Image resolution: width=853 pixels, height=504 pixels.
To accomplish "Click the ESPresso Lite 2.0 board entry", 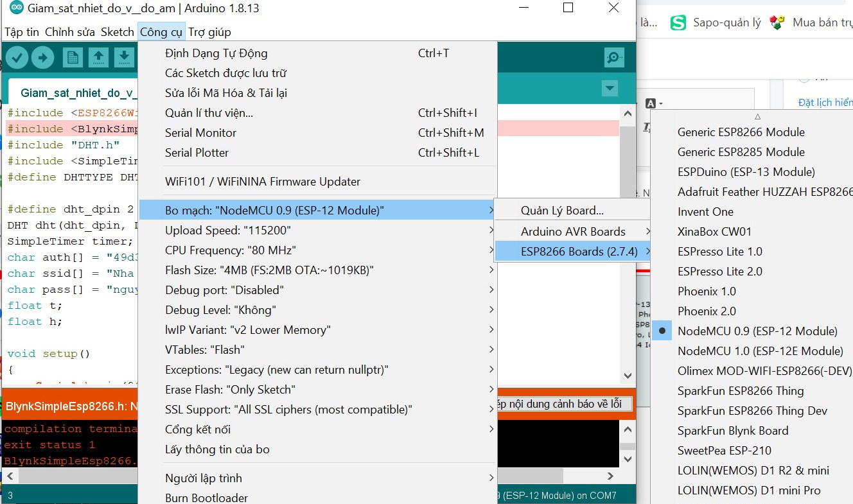I will (752, 272).
